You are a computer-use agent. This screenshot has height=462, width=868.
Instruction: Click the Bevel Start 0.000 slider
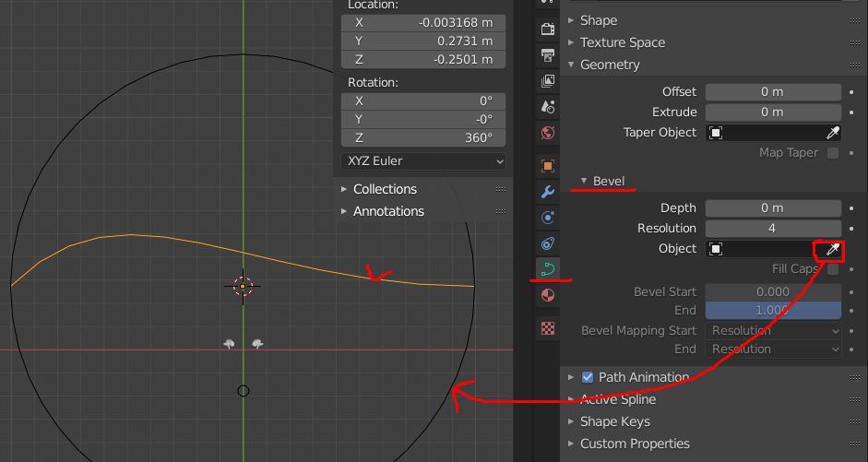[773, 292]
